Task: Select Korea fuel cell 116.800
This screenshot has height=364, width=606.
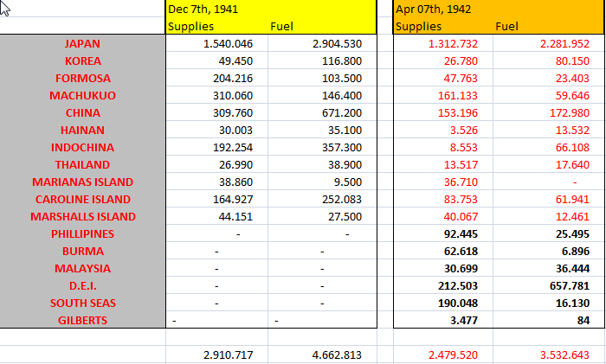Action: click(x=322, y=61)
